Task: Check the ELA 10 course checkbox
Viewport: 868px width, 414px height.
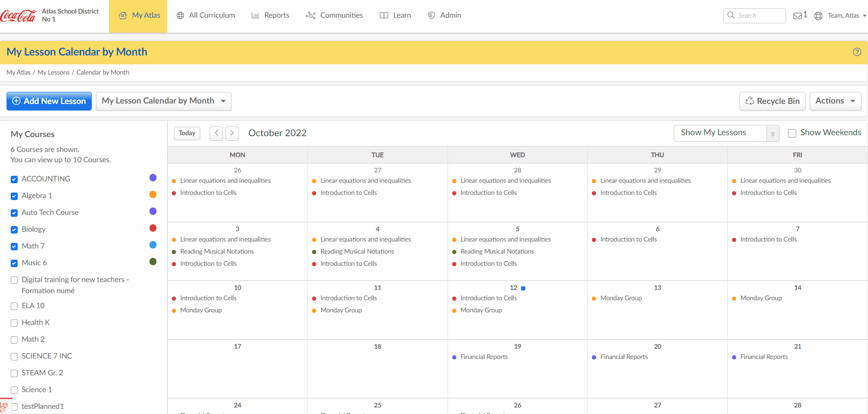Action: coord(14,306)
